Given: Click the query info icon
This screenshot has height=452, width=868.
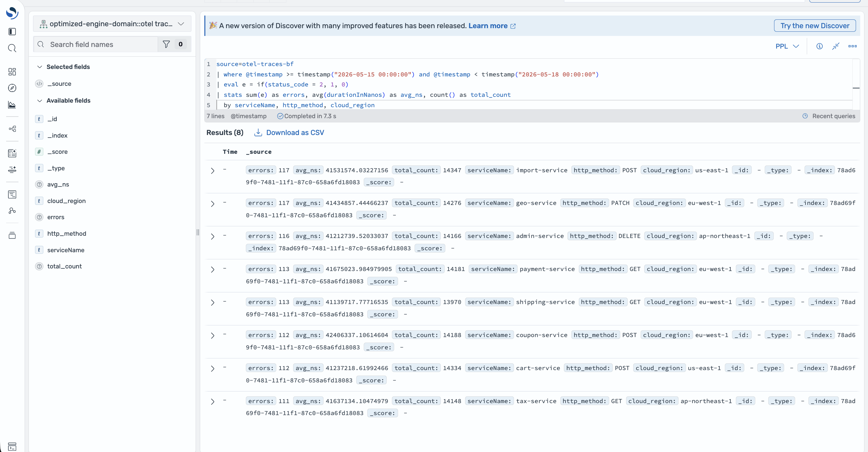Looking at the screenshot, I should (819, 46).
